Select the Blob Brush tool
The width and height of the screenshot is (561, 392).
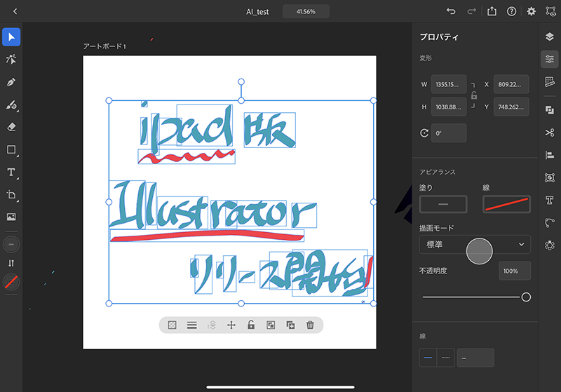[x=11, y=104]
